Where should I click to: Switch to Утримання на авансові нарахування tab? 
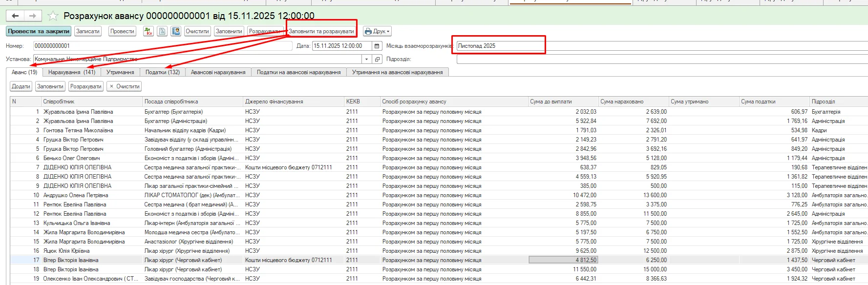tap(398, 72)
